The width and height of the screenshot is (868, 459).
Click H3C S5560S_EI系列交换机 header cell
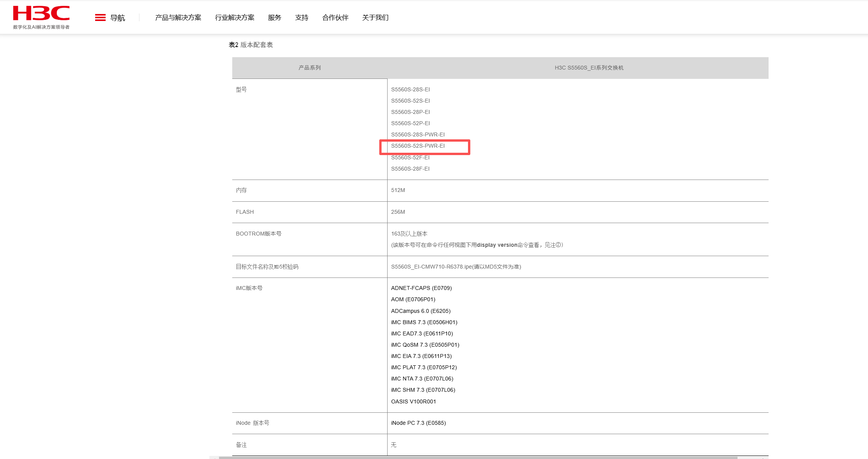tap(589, 68)
